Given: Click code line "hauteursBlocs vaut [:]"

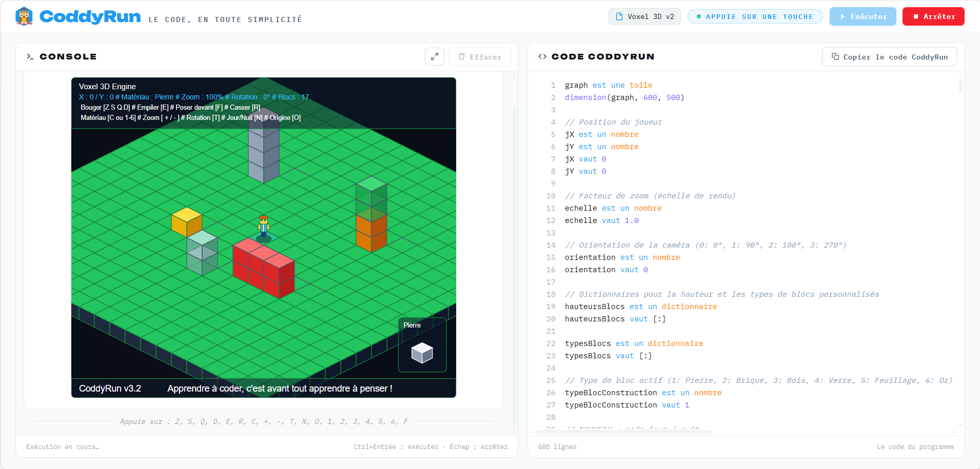Looking at the screenshot, I should click(x=615, y=319).
